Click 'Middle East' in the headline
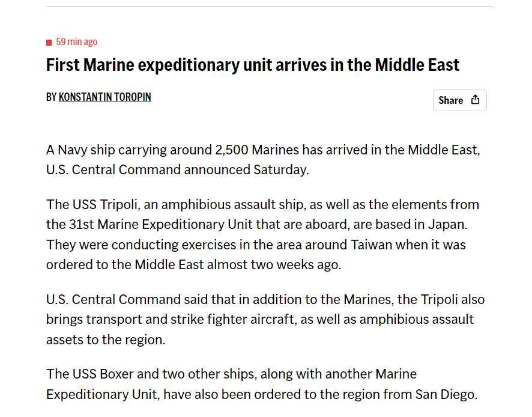 417,65
